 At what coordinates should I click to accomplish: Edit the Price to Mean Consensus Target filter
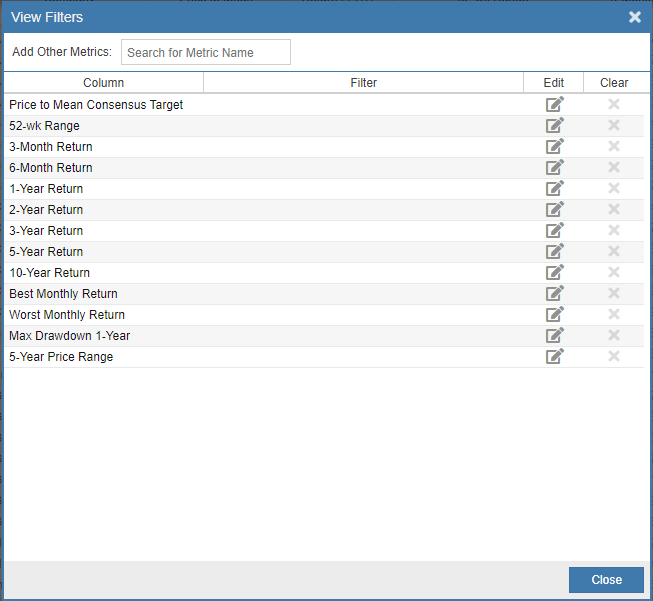point(554,104)
